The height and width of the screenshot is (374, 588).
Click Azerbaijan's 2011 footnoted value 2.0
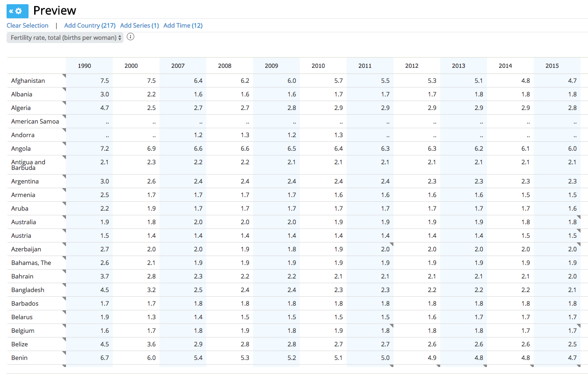[385, 249]
